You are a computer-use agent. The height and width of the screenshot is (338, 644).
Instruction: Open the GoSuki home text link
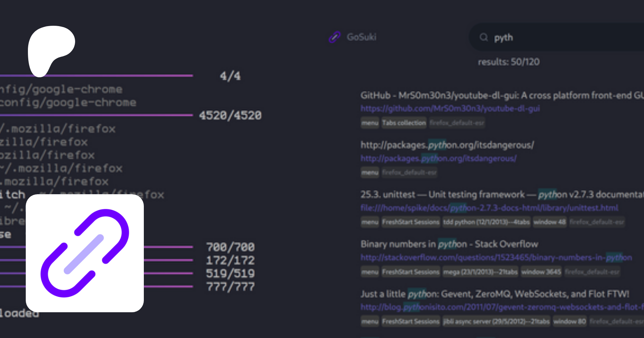click(361, 37)
